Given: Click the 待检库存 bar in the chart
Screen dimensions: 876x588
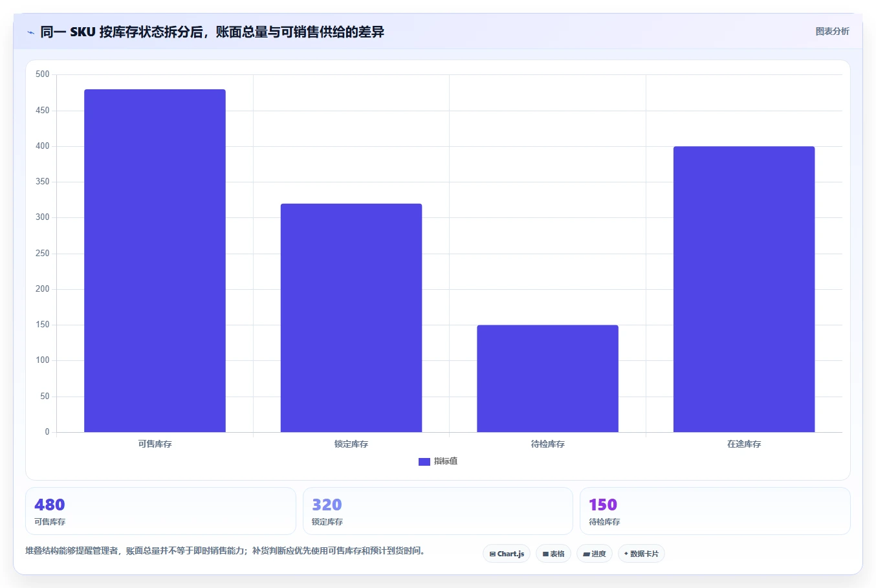Looking at the screenshot, I should point(547,378).
